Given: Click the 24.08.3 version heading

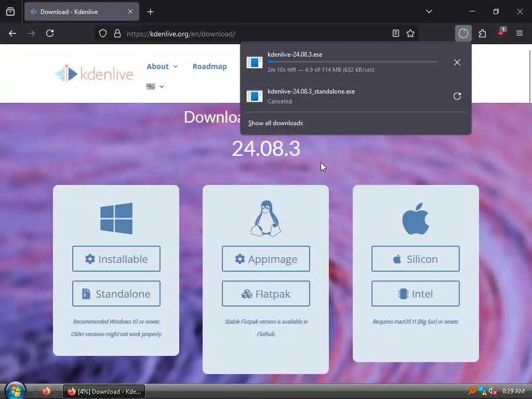Looking at the screenshot, I should [x=266, y=149].
